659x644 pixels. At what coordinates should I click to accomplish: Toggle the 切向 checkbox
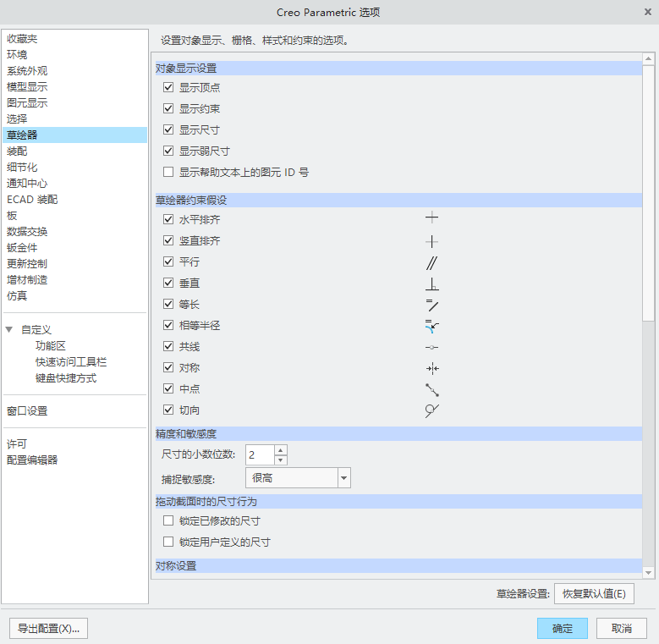tap(168, 410)
